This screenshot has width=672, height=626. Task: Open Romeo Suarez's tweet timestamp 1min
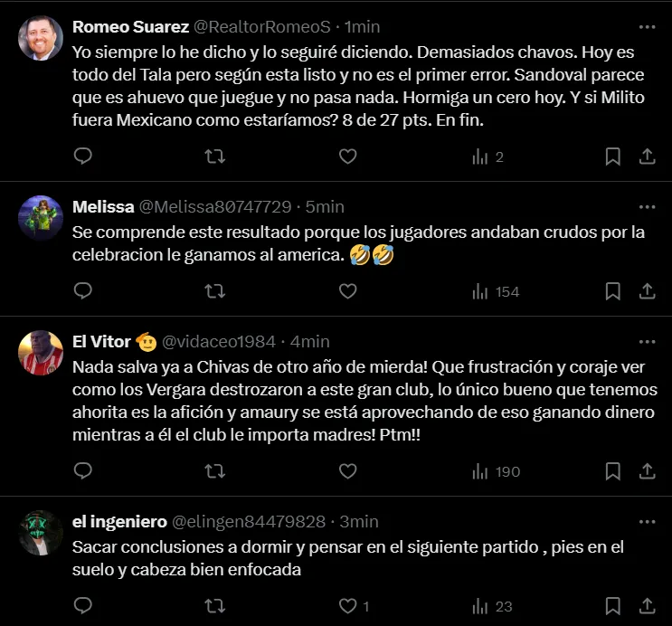tap(363, 26)
